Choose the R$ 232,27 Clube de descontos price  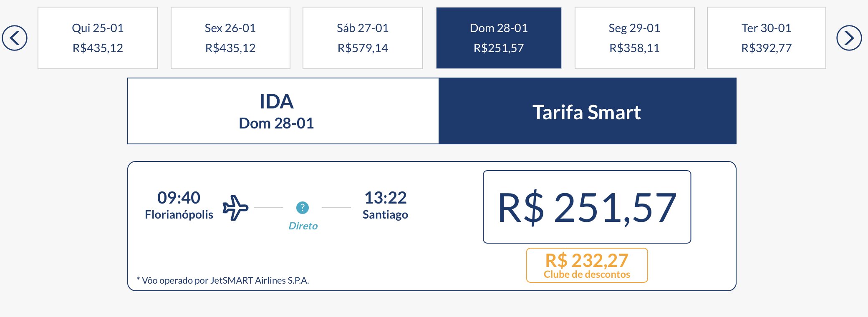click(x=587, y=265)
